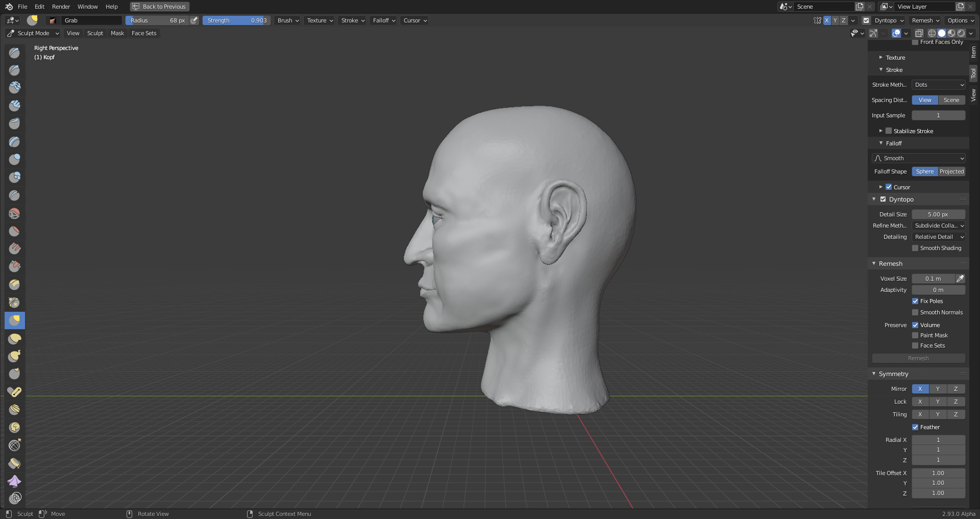Open the Render menu
Screen dimensions: 980x519
pos(61,7)
